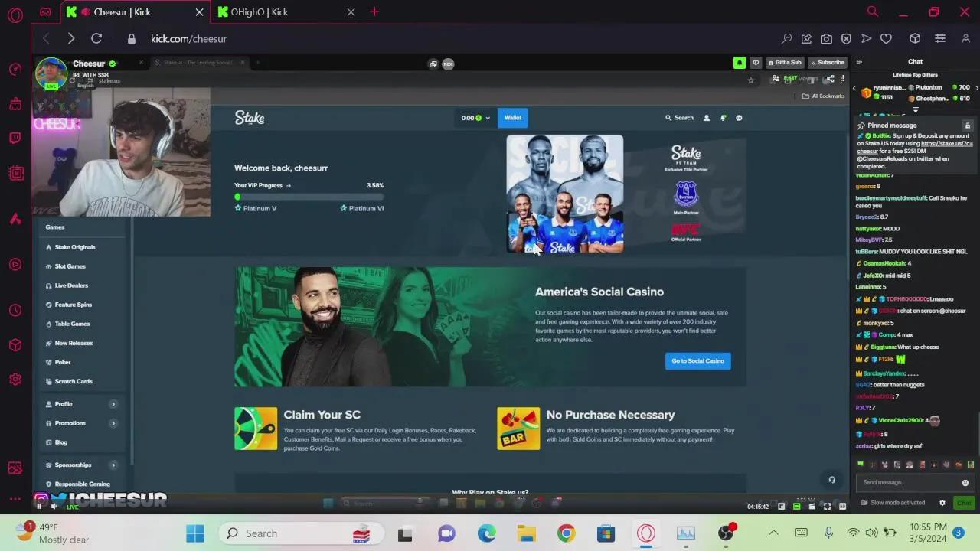Open Windows Start menu

(x=195, y=533)
